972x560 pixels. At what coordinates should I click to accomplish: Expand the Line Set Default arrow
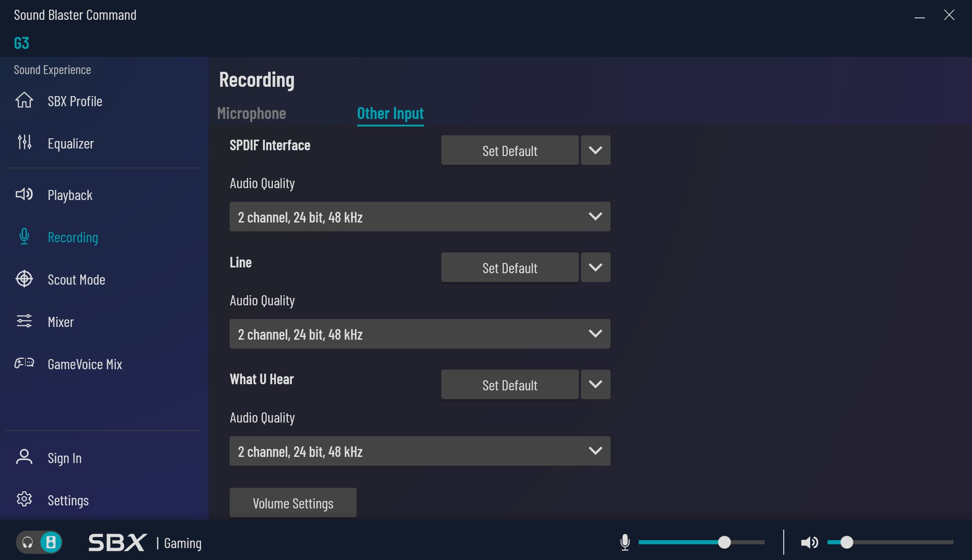[x=595, y=267]
